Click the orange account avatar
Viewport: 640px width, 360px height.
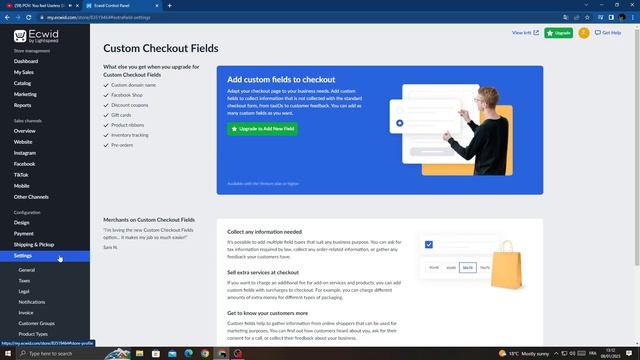pyautogui.click(x=584, y=33)
